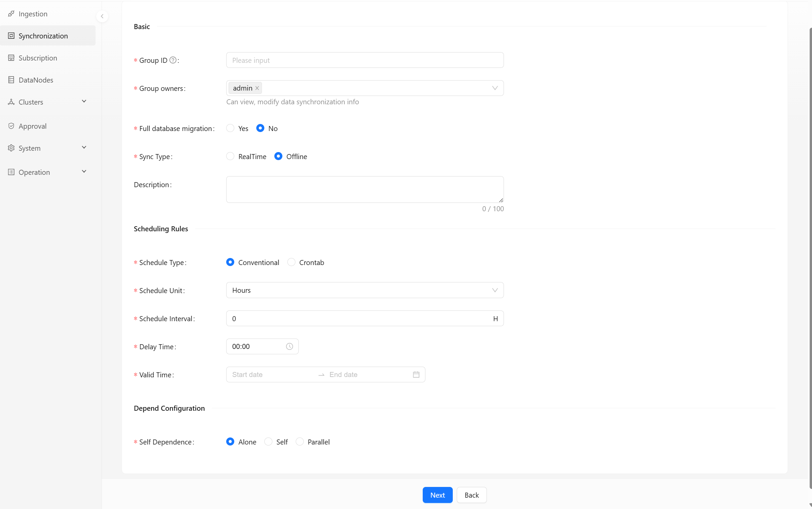The width and height of the screenshot is (812, 509).
Task: Click the Ingestion sidebar icon
Action: click(11, 14)
